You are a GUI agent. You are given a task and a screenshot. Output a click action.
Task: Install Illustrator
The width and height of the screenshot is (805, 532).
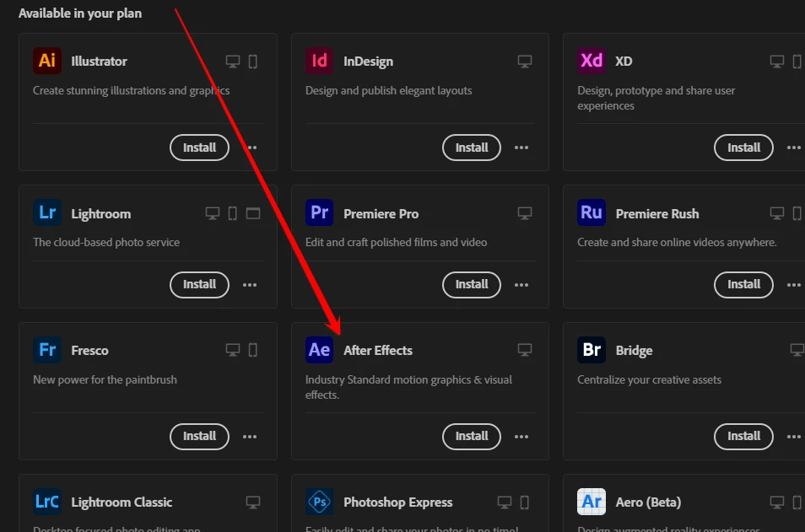pos(199,148)
